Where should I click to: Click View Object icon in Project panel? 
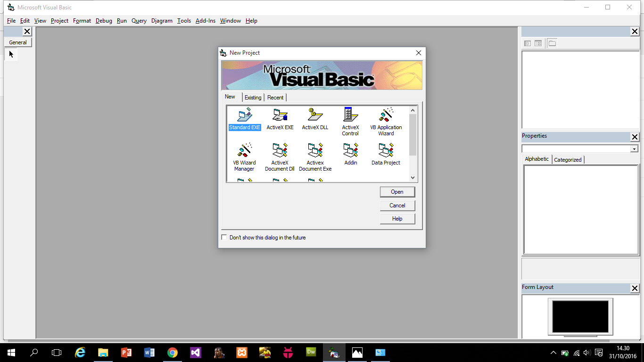[538, 43]
